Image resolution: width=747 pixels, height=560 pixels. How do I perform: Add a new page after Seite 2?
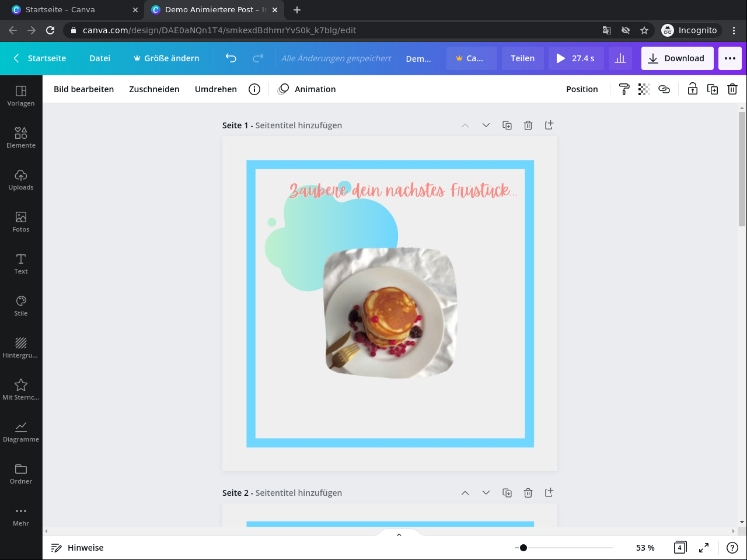(549, 493)
